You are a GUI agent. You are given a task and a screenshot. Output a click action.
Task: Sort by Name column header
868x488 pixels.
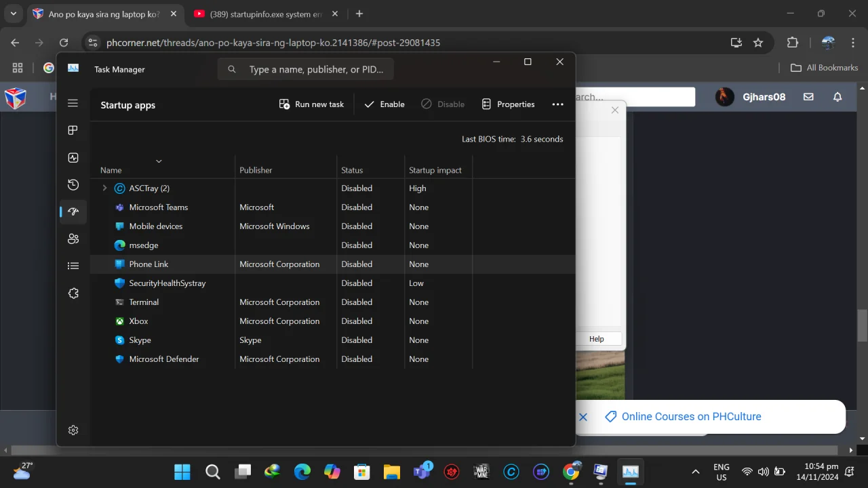click(x=163, y=167)
